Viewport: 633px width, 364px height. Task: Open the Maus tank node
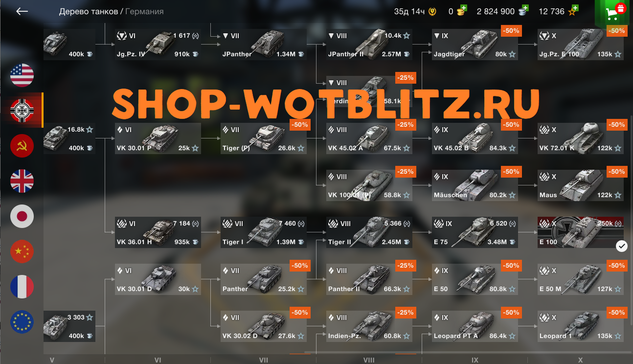581,185
